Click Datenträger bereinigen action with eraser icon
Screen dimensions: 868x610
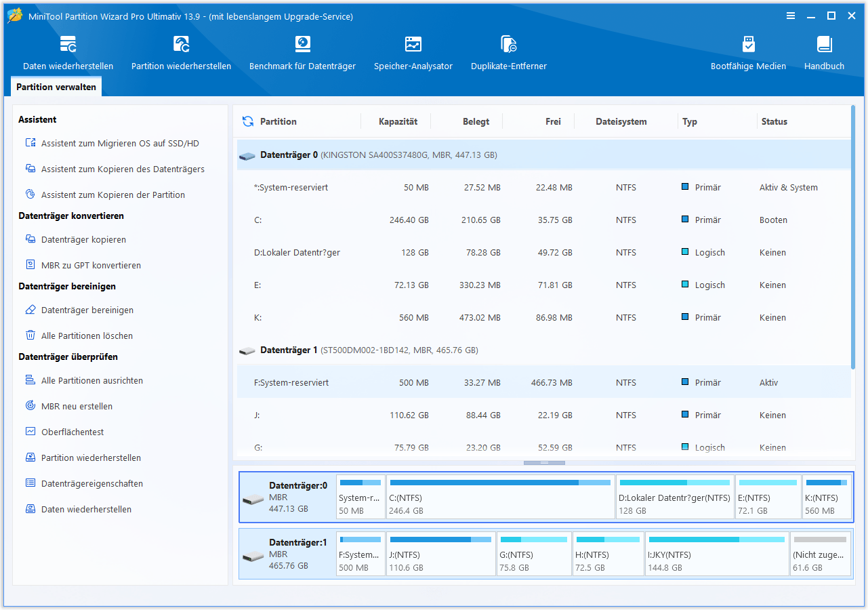(x=79, y=310)
